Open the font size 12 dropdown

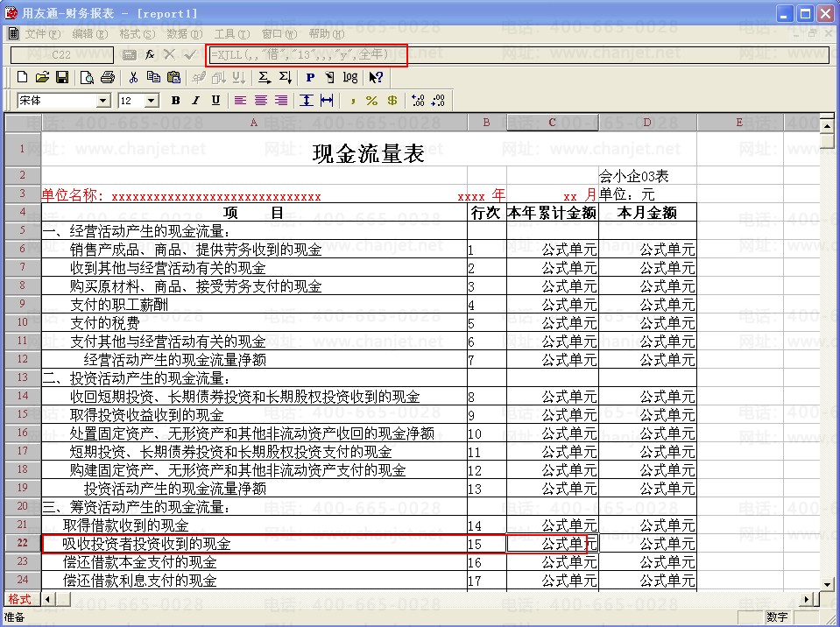click(x=152, y=101)
